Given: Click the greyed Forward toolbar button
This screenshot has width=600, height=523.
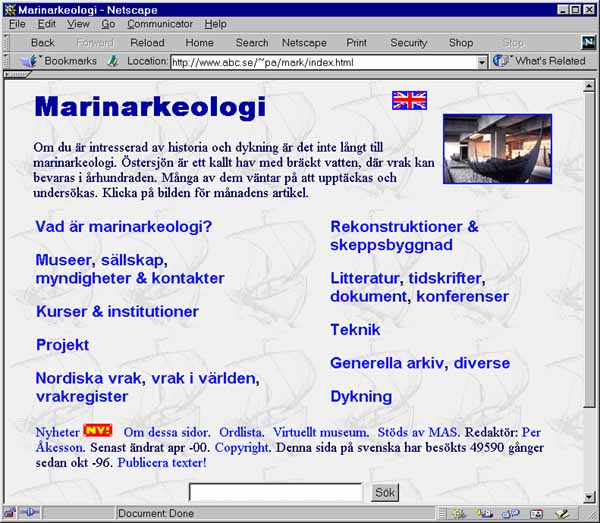Looking at the screenshot, I should point(95,42).
